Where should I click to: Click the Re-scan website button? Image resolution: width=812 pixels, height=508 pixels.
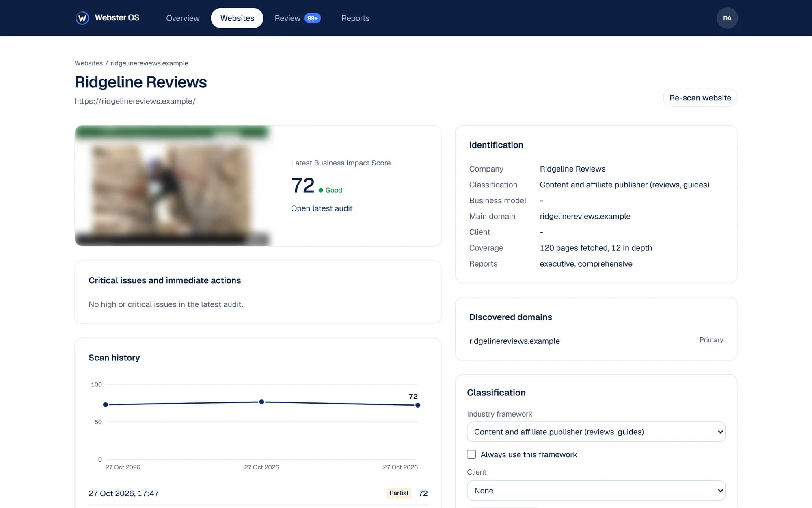700,98
